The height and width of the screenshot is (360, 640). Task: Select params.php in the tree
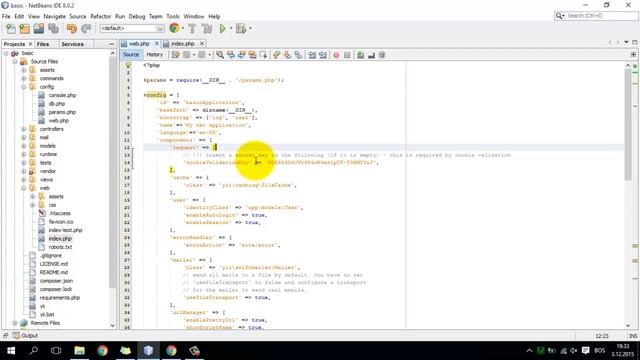pyautogui.click(x=62, y=112)
